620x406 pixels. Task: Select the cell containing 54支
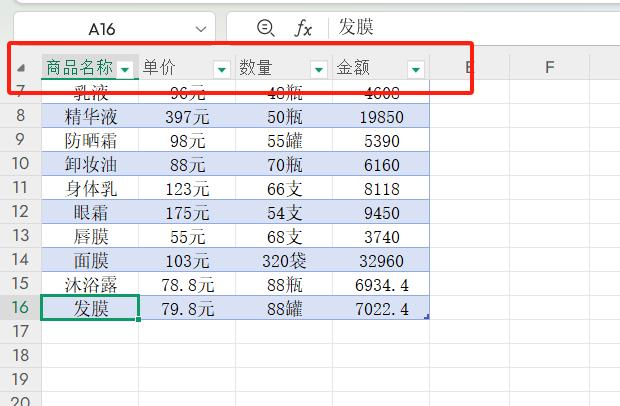pos(284,212)
